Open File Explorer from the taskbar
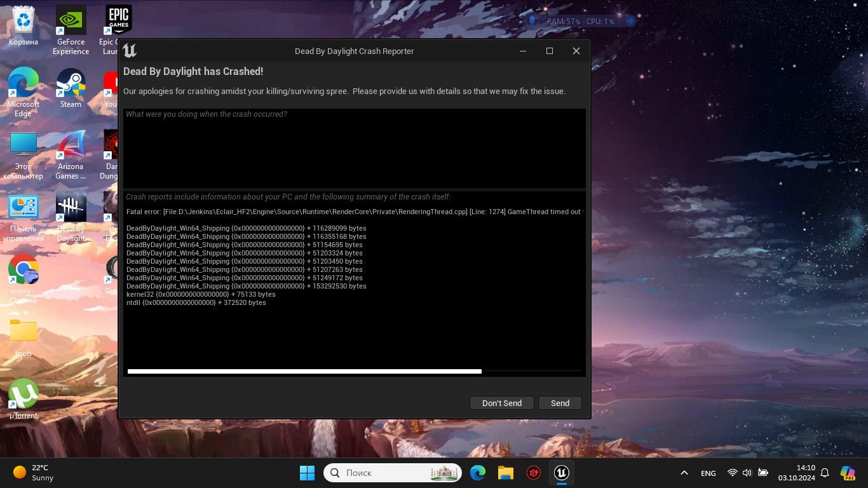 pos(505,473)
